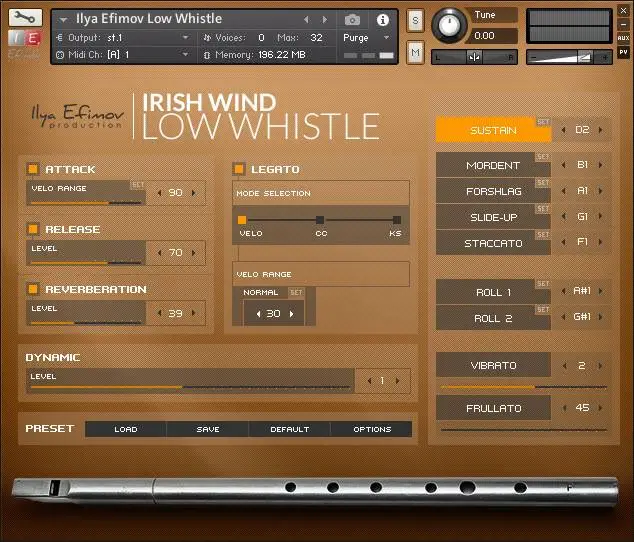Select the STACCATO articulation
This screenshot has width=634, height=542.
pyautogui.click(x=493, y=243)
